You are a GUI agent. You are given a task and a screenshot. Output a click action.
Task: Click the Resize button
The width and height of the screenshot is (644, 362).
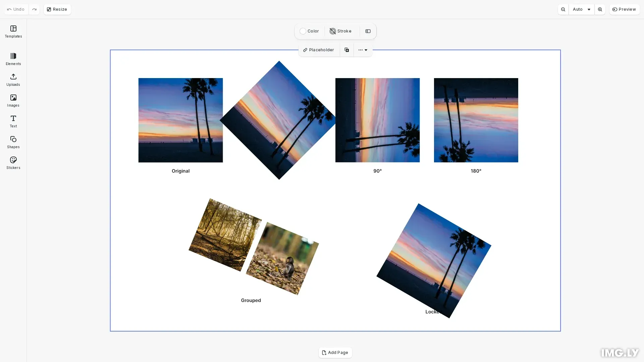pyautogui.click(x=57, y=9)
